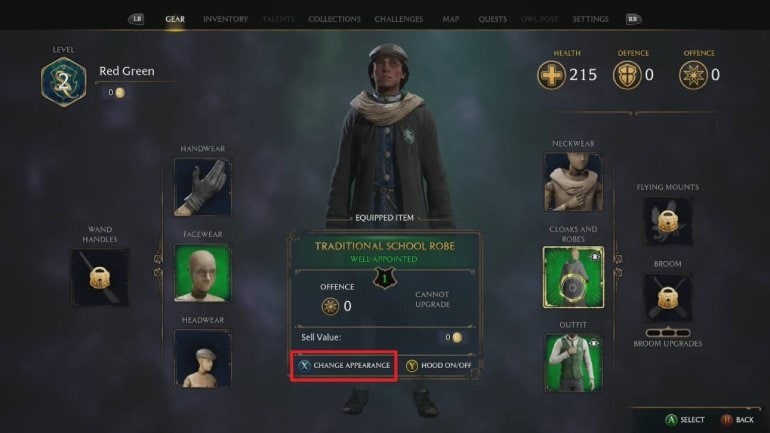The height and width of the screenshot is (433, 770).
Task: Go to the Challenges tab
Action: pos(399,19)
